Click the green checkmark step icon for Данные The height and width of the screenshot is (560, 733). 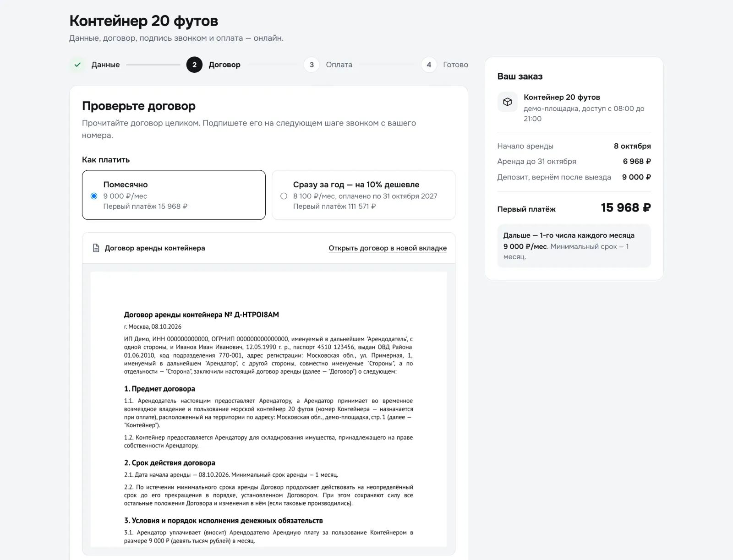click(77, 65)
